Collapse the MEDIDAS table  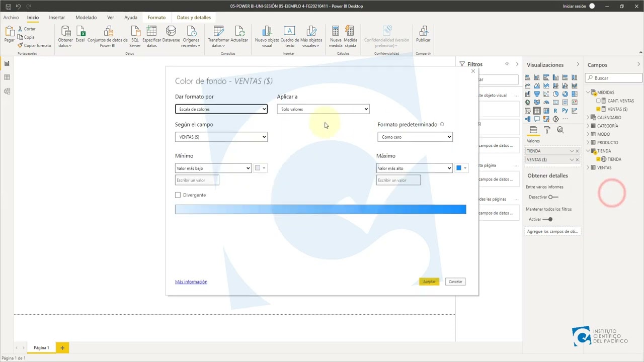[x=588, y=93]
